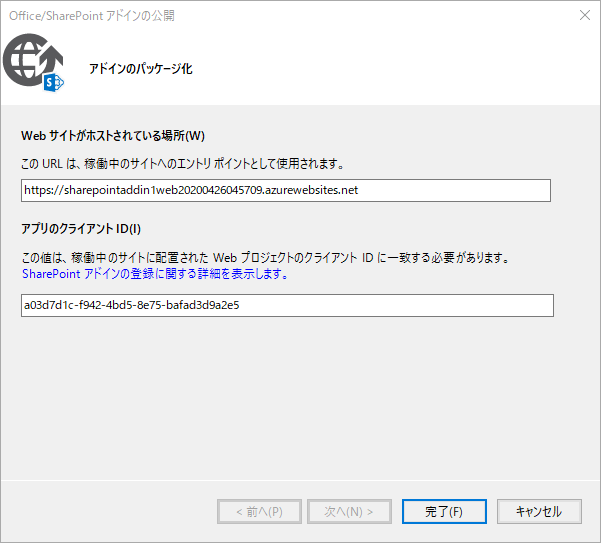Click the blue SharePoint S badge
Image resolution: width=601 pixels, height=543 pixels.
click(54, 82)
